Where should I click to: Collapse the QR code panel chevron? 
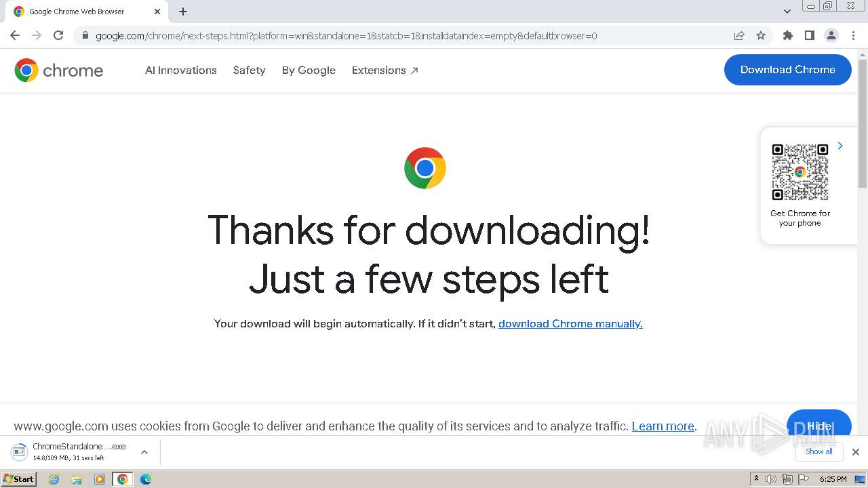pos(840,146)
